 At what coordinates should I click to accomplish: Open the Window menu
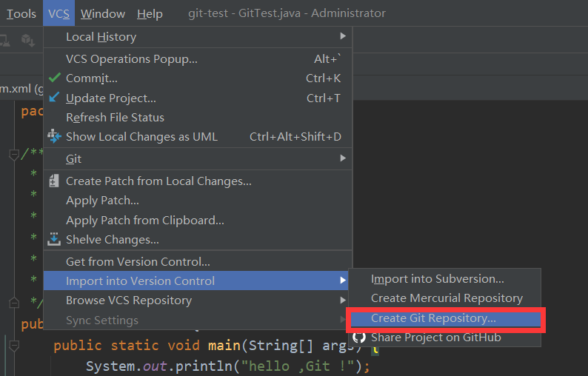(103, 13)
